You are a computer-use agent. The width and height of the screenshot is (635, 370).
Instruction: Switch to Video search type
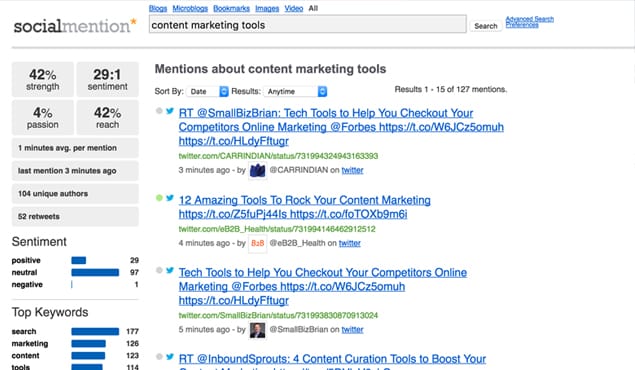(294, 9)
